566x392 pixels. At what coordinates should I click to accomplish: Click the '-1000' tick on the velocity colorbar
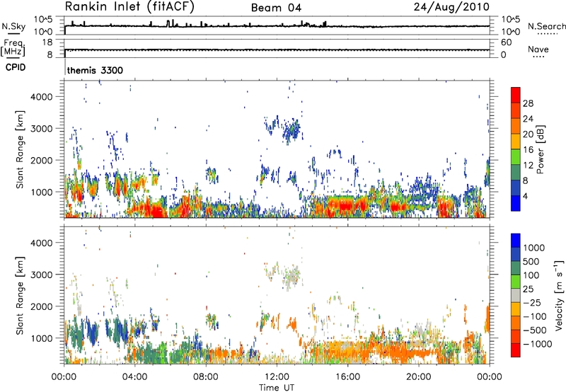pyautogui.click(x=537, y=344)
